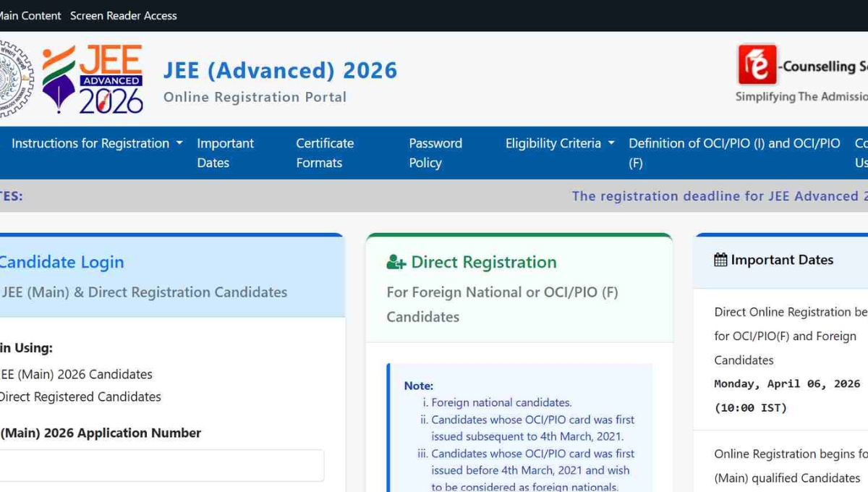Focus the Application Number input field
The width and height of the screenshot is (868, 492).
(161, 465)
